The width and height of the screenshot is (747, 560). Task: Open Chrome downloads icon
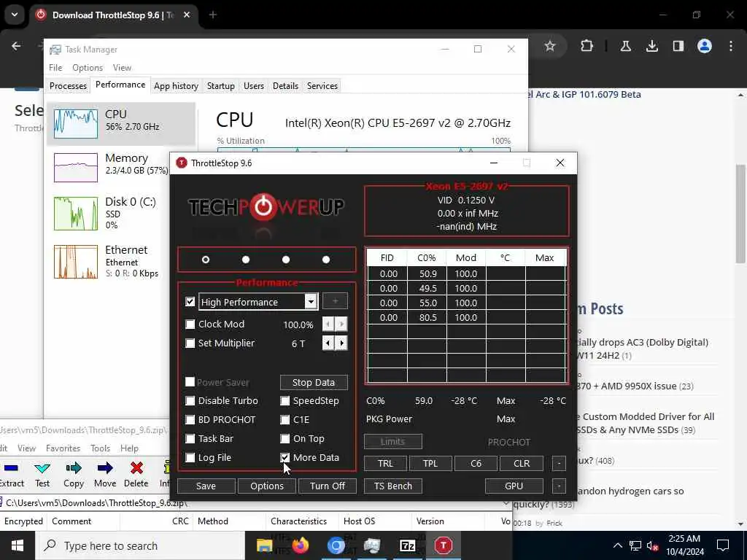click(651, 46)
